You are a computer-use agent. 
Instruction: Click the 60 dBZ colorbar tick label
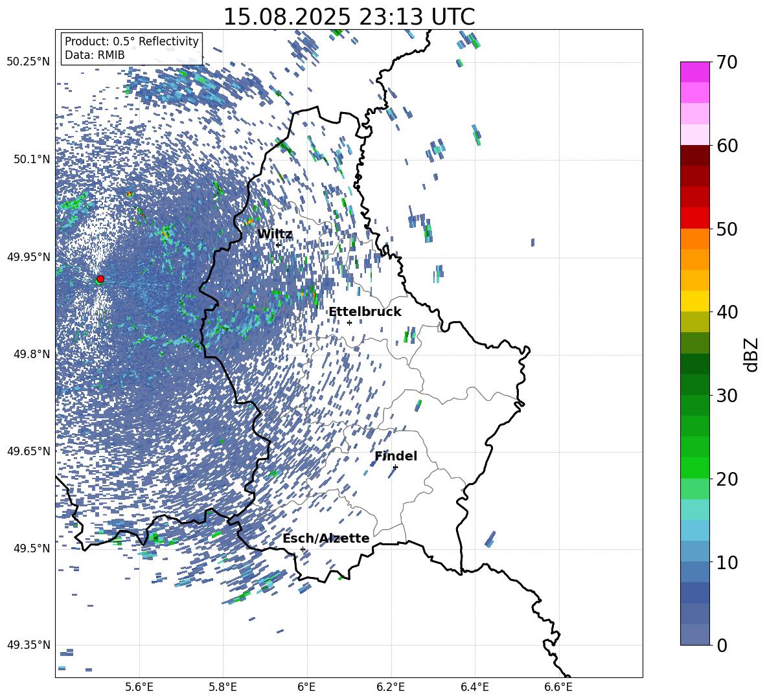(727, 145)
